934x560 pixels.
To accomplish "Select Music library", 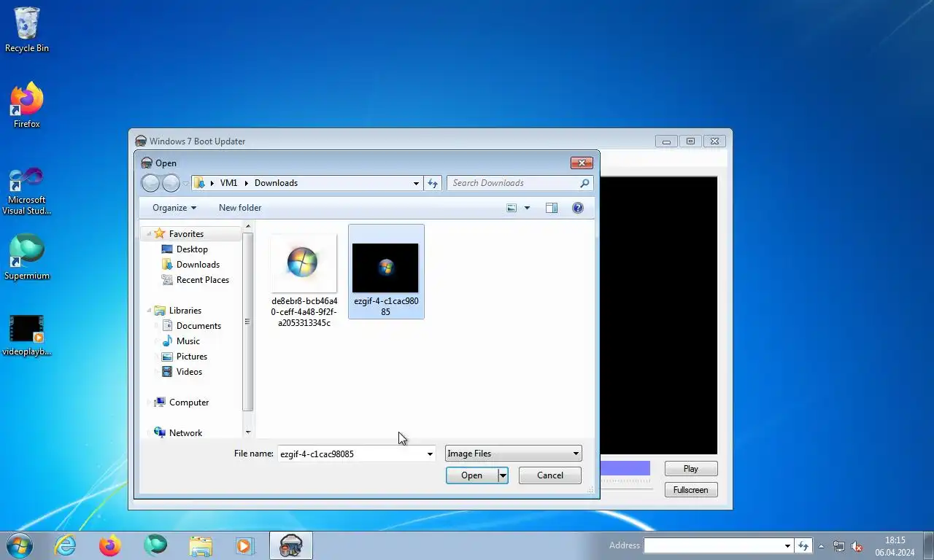I will [188, 341].
